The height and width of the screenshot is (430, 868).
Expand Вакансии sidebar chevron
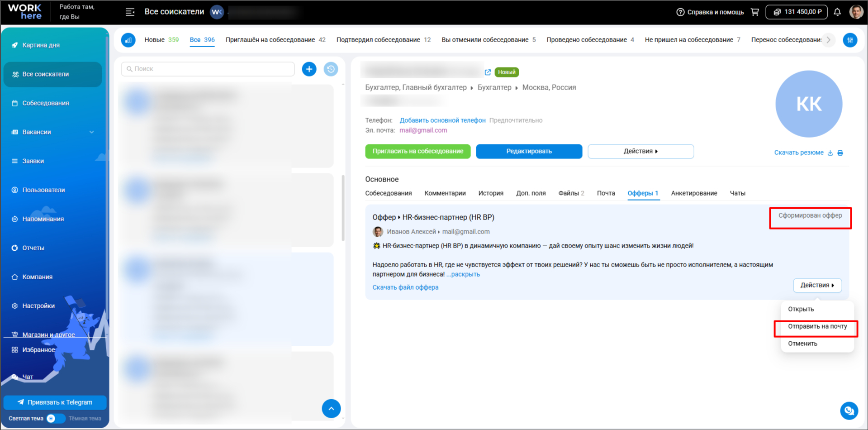pyautogui.click(x=92, y=132)
